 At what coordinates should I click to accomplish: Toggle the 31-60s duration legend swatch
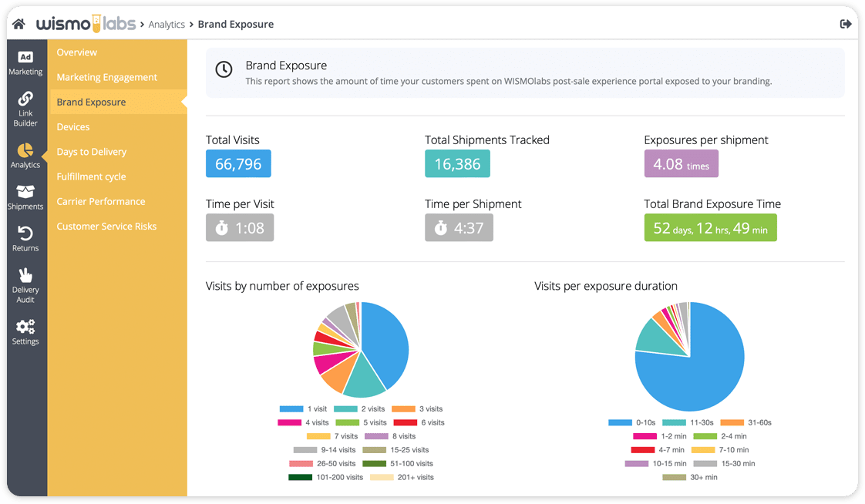(x=732, y=423)
